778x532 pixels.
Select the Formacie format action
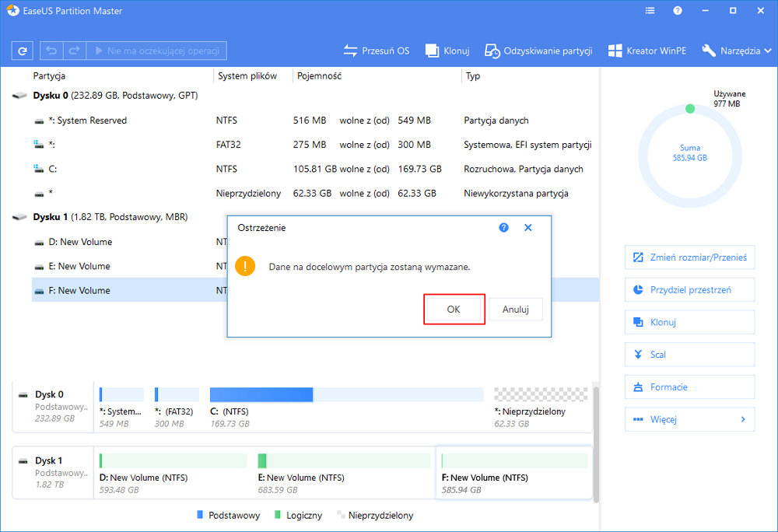[689, 387]
